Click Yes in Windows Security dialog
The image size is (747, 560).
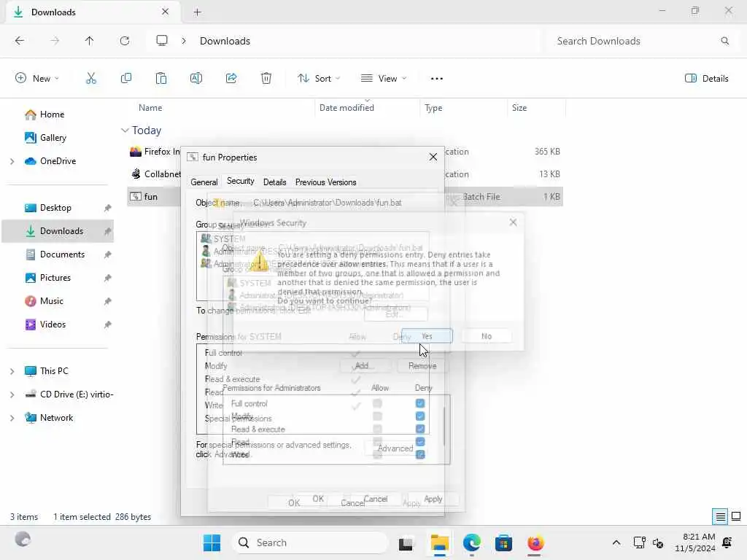tap(427, 336)
